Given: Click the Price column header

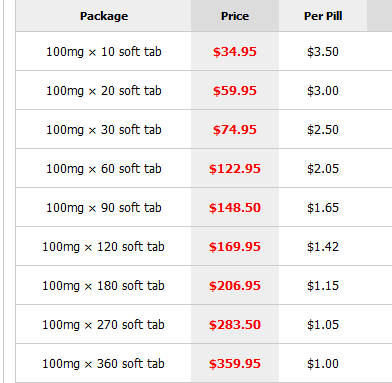Looking at the screenshot, I should tap(235, 16).
